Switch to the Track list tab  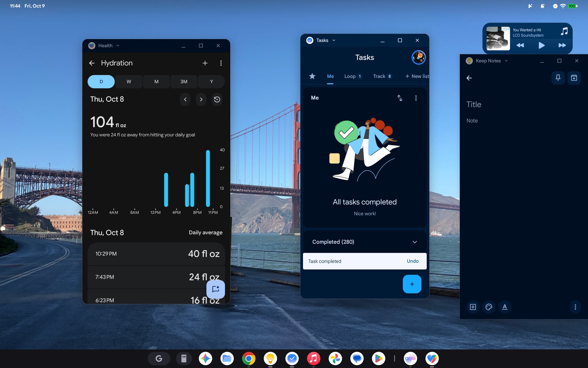(x=382, y=76)
